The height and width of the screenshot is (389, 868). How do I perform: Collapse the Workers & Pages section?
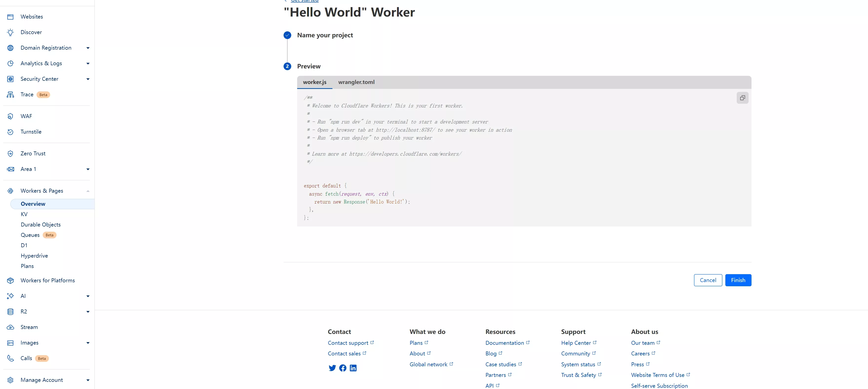(x=88, y=191)
